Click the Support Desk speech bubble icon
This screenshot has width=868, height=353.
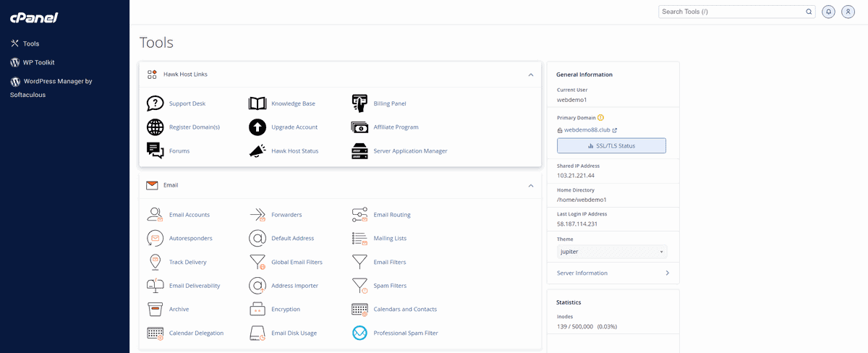[x=155, y=103]
